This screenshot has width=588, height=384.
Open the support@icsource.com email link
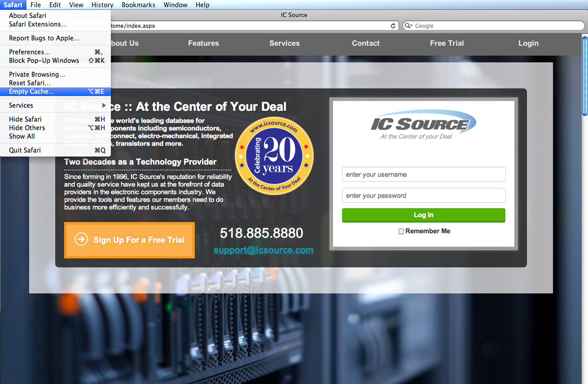[263, 250]
